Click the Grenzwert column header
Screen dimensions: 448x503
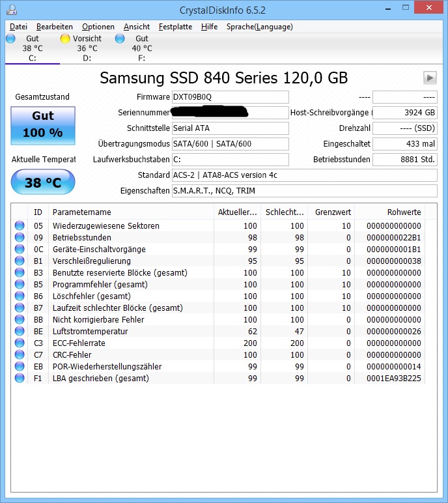click(x=331, y=212)
